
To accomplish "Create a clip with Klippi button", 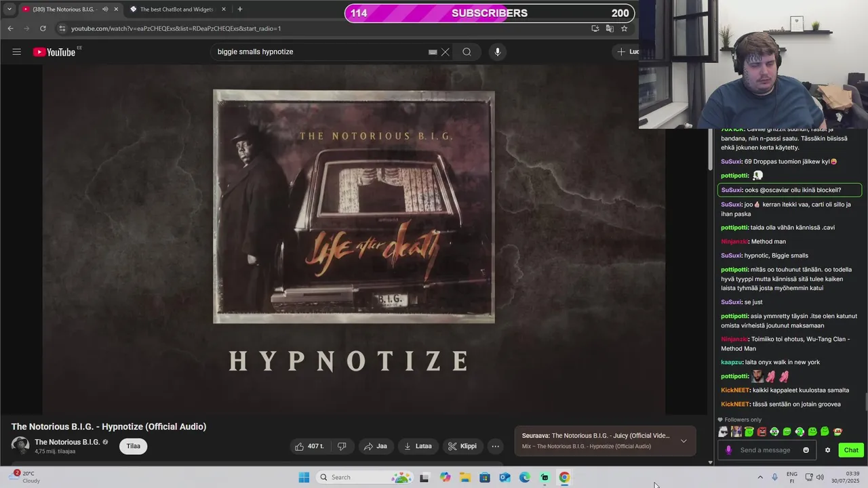I will (x=462, y=446).
